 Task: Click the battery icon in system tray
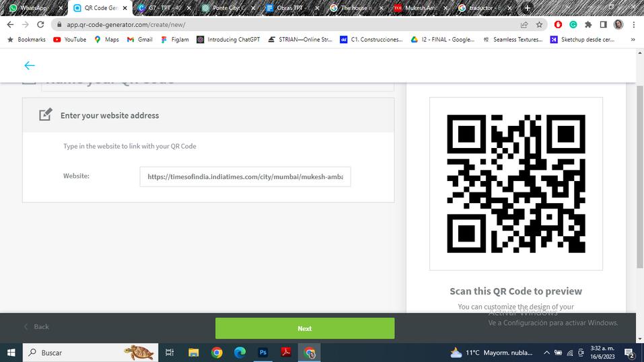(558, 353)
